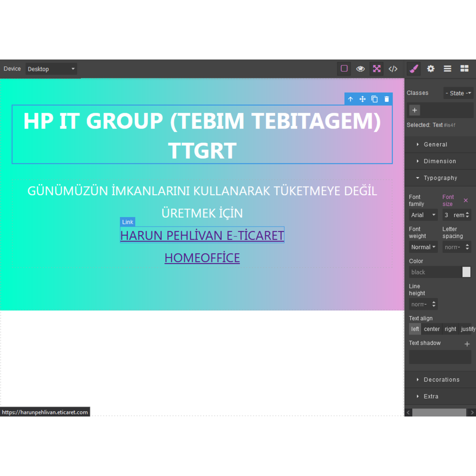Click the Link component badge label
This screenshot has width=476, height=476.
point(128,222)
